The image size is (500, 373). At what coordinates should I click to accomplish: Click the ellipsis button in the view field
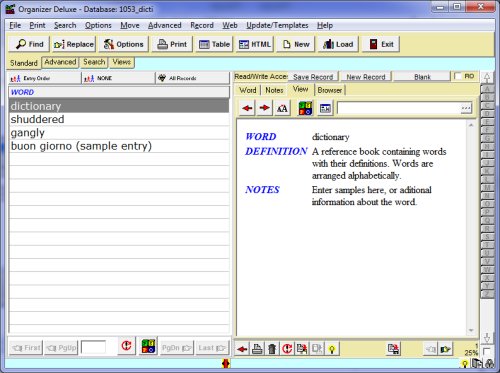[x=466, y=108]
